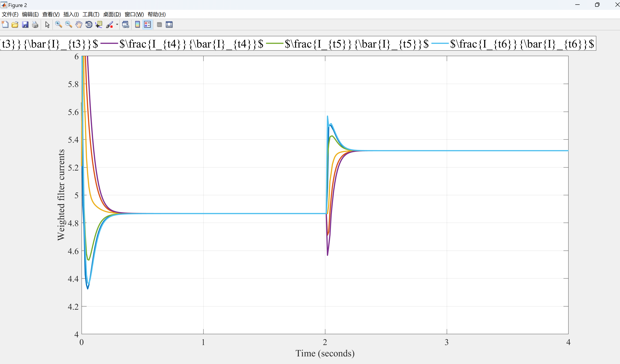The height and width of the screenshot is (364, 620).
Task: Click the Link Plot toolbar icon
Action: click(x=126, y=25)
